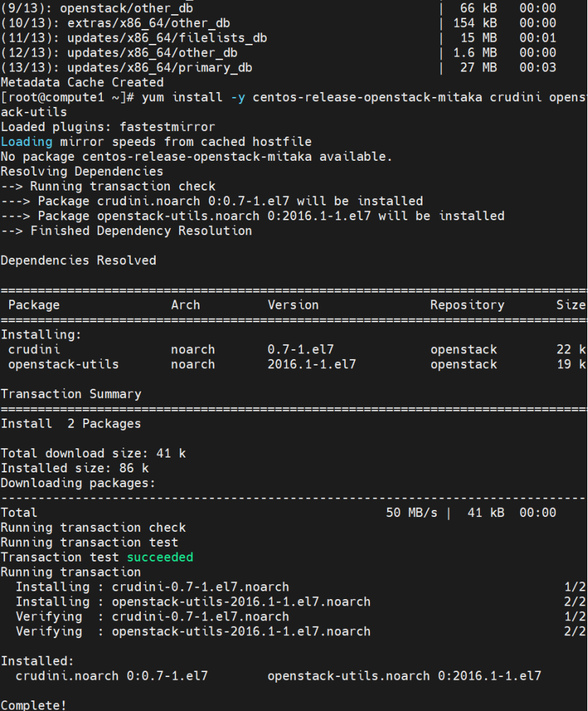Click 'Package crudini.noarch 0:0.7-1.el7 will be installed'

230,201
